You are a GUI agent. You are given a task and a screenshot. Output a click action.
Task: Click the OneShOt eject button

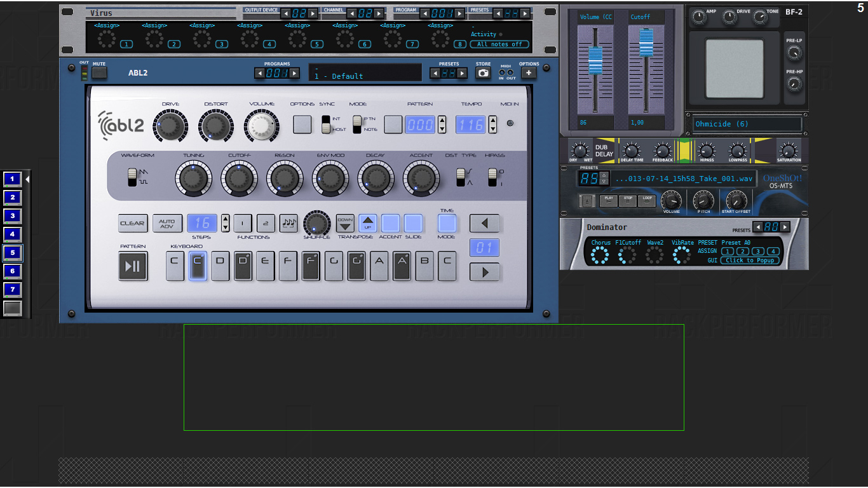tap(588, 201)
